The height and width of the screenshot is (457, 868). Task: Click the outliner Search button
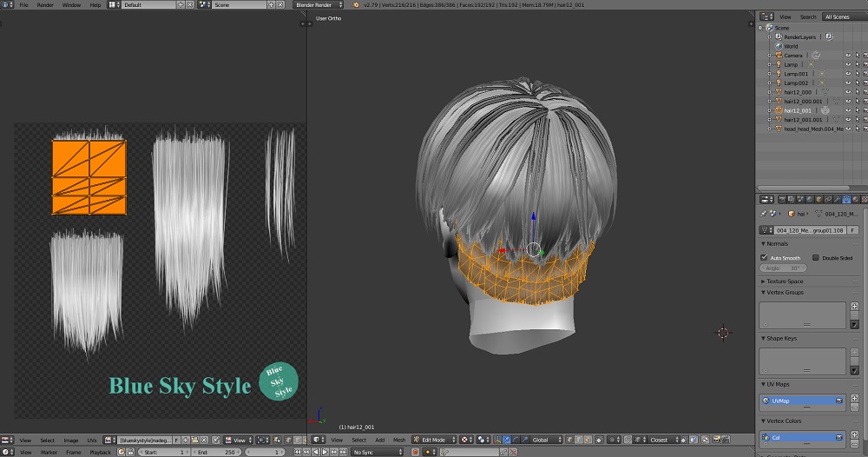click(808, 17)
